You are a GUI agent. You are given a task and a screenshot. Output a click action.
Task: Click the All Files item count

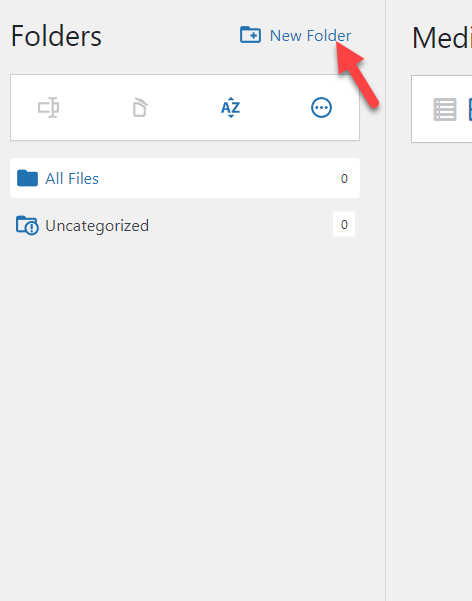pyautogui.click(x=344, y=179)
